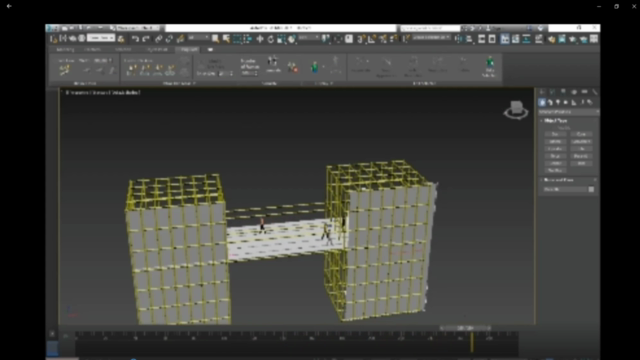Open the Select by Name dialog

[x=226, y=39]
